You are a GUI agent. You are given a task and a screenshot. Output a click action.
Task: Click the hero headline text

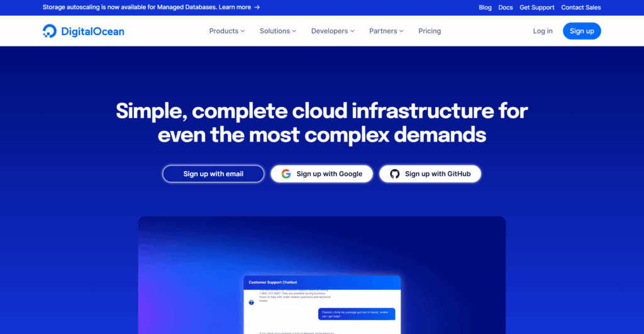point(321,123)
